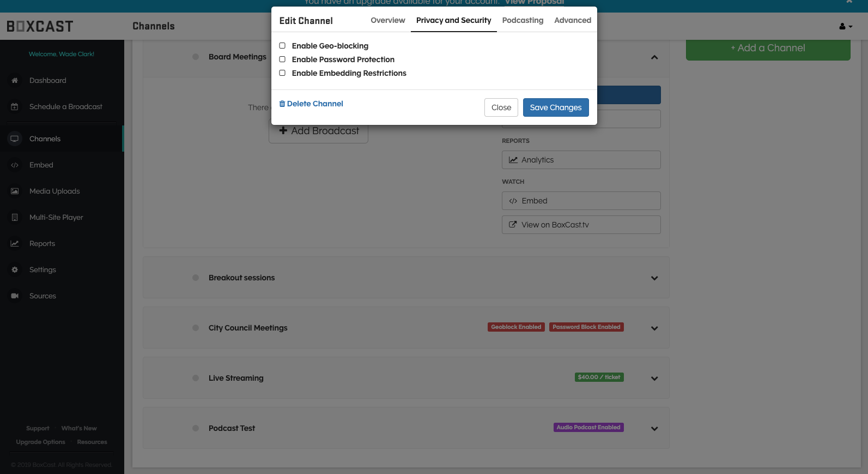Image resolution: width=868 pixels, height=474 pixels.
Task: Expand the City Council Meetings channel
Action: tap(654, 328)
